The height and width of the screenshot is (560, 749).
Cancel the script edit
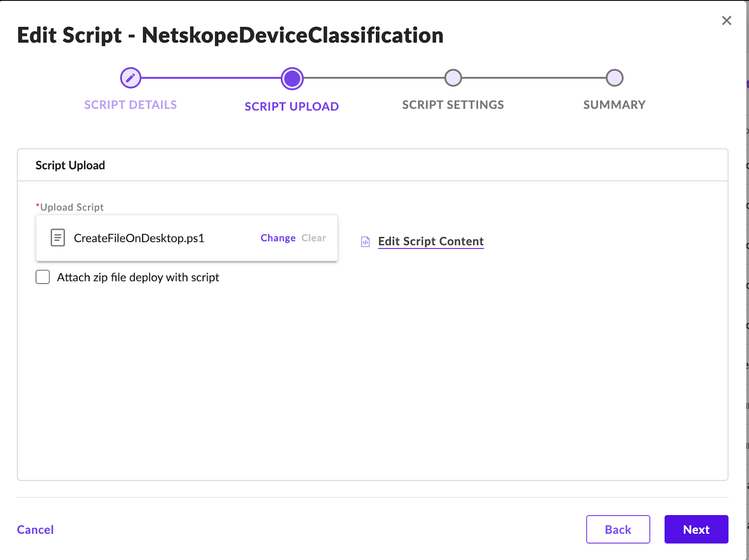(x=36, y=530)
